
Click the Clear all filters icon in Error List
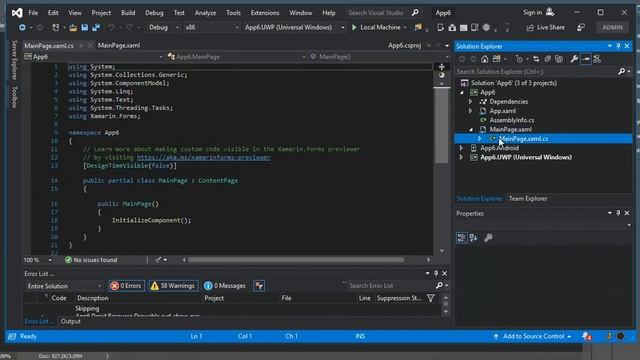[259, 286]
